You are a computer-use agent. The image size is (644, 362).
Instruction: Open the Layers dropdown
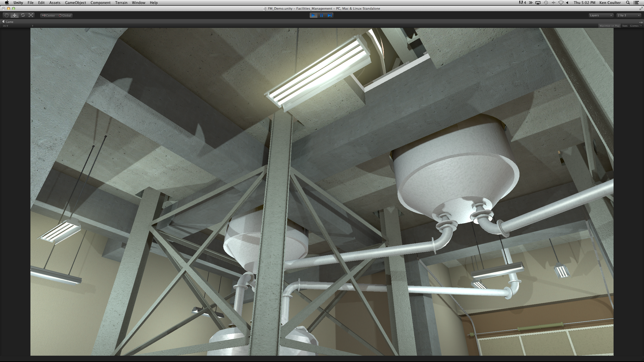(601, 15)
